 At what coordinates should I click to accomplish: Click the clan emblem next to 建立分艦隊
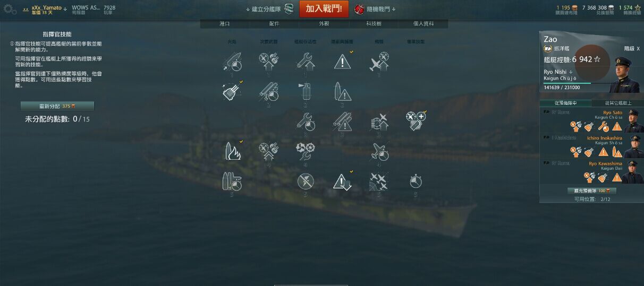289,9
